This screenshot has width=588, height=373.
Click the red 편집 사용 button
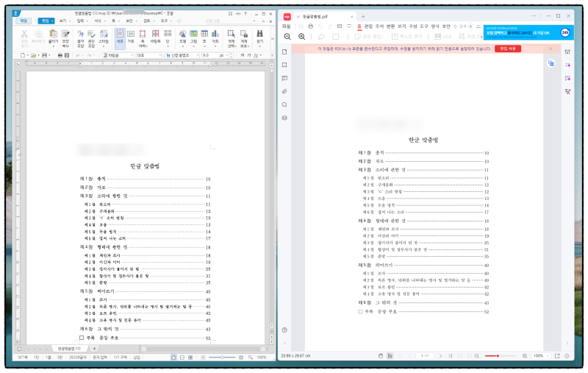(508, 49)
